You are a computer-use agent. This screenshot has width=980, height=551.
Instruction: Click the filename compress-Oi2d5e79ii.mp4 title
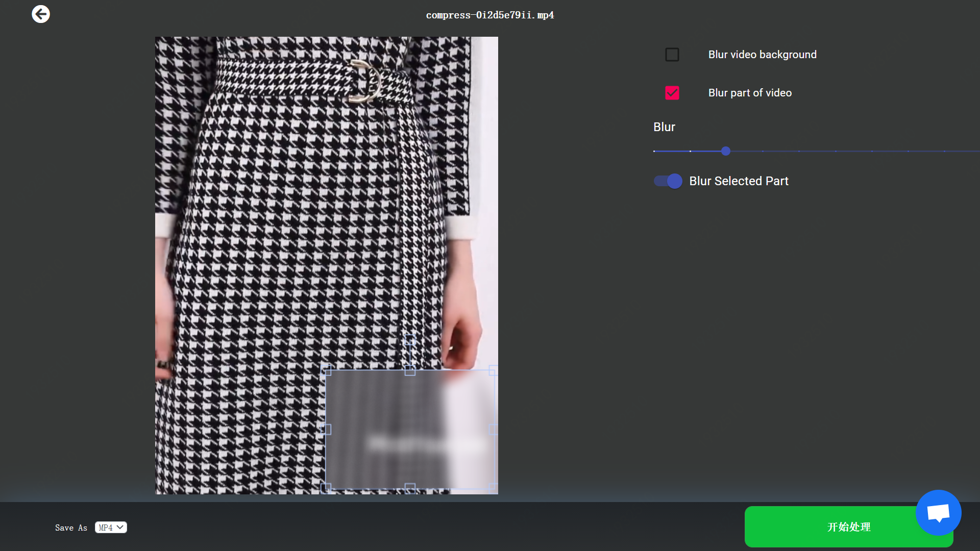pyautogui.click(x=489, y=15)
